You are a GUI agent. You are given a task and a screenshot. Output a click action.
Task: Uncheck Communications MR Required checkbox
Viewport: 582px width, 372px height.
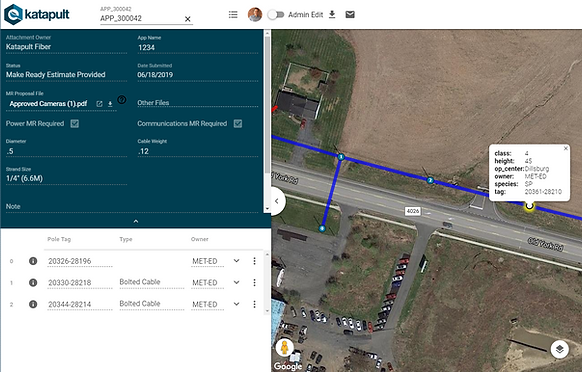238,124
